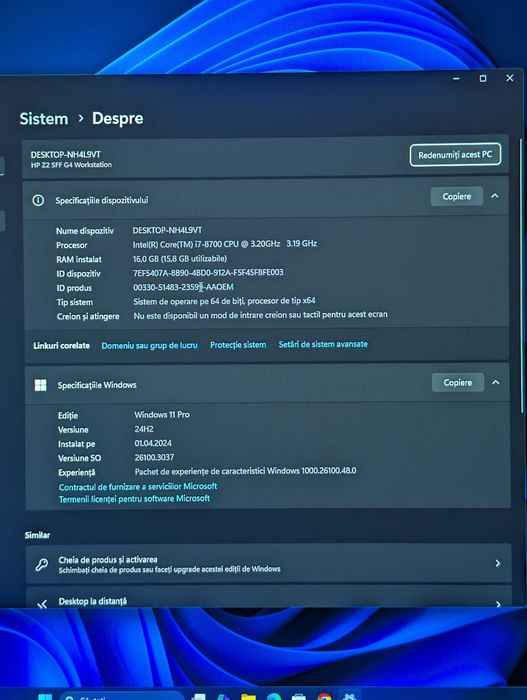Select the ID produs value 00330-51483
The image size is (527, 700).
click(184, 287)
